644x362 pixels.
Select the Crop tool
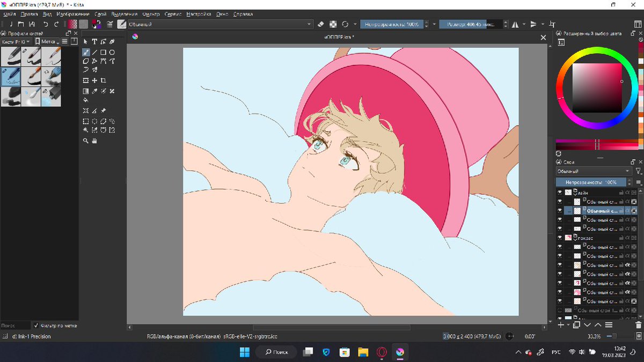coord(103,80)
